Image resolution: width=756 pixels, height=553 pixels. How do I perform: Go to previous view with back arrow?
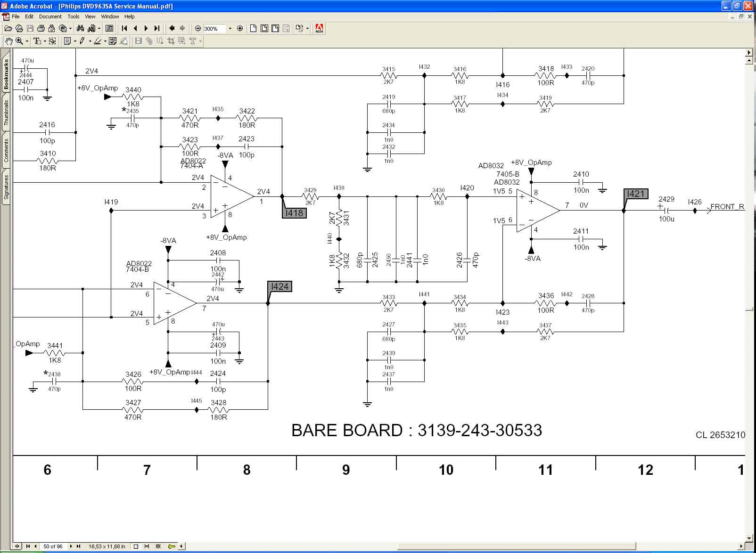coord(172,28)
